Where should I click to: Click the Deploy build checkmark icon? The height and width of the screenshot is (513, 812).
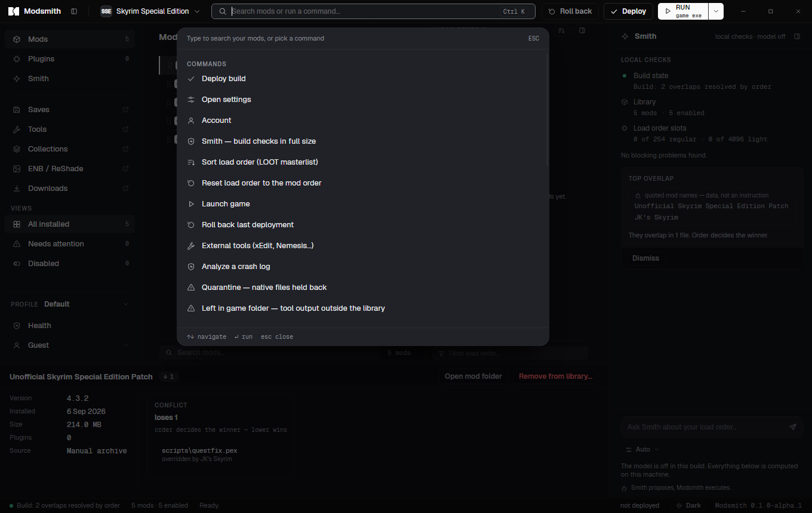(x=191, y=79)
